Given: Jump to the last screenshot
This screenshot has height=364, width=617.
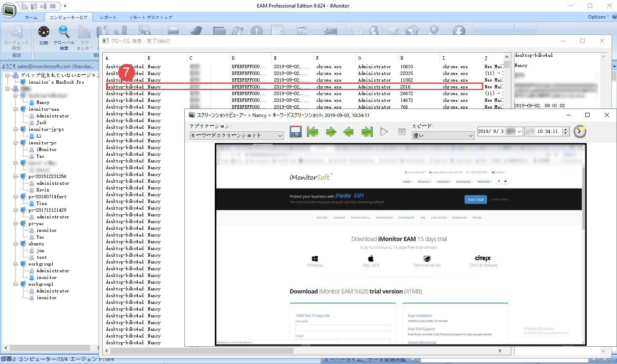Looking at the screenshot, I should [x=367, y=132].
